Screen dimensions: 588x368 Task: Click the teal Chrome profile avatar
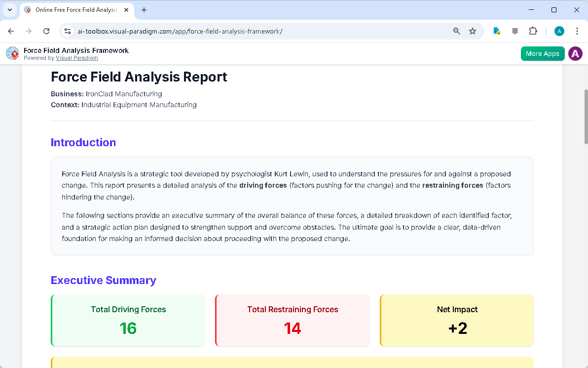(x=559, y=31)
